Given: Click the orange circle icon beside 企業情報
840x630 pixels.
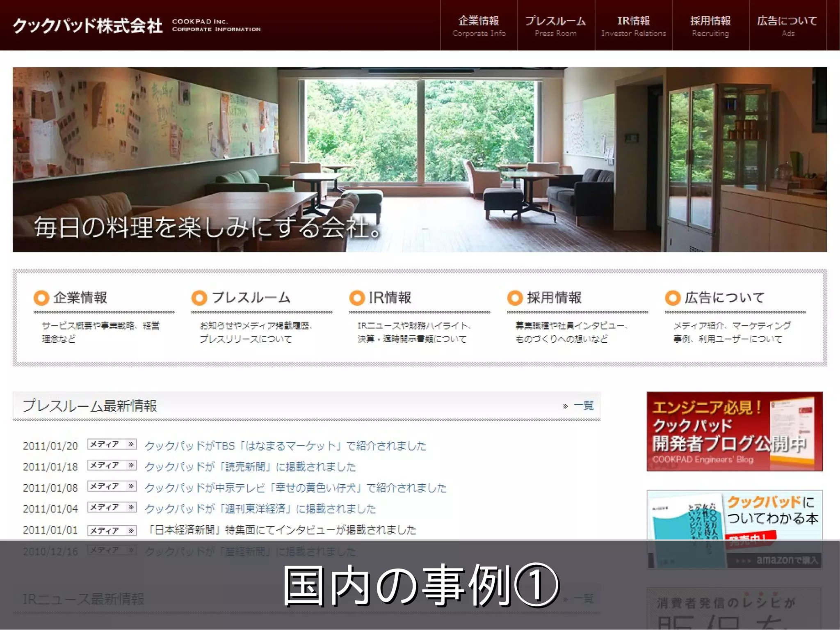Looking at the screenshot, I should coord(41,298).
